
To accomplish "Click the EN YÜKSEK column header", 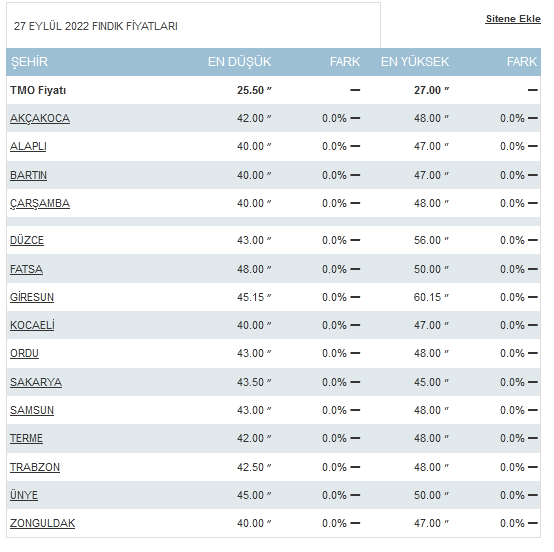I will point(415,62).
